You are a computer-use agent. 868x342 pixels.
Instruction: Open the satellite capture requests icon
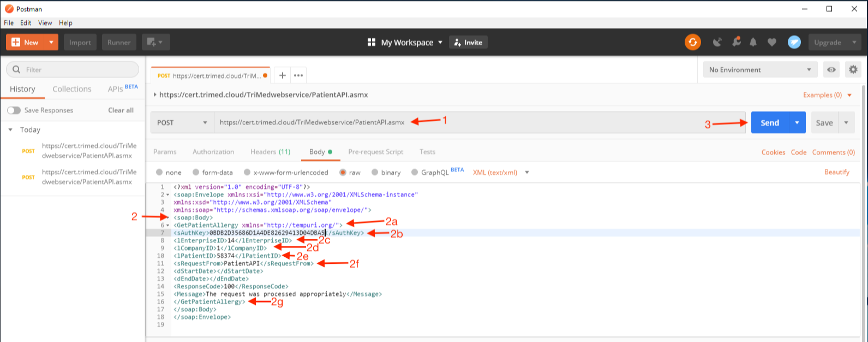point(717,42)
